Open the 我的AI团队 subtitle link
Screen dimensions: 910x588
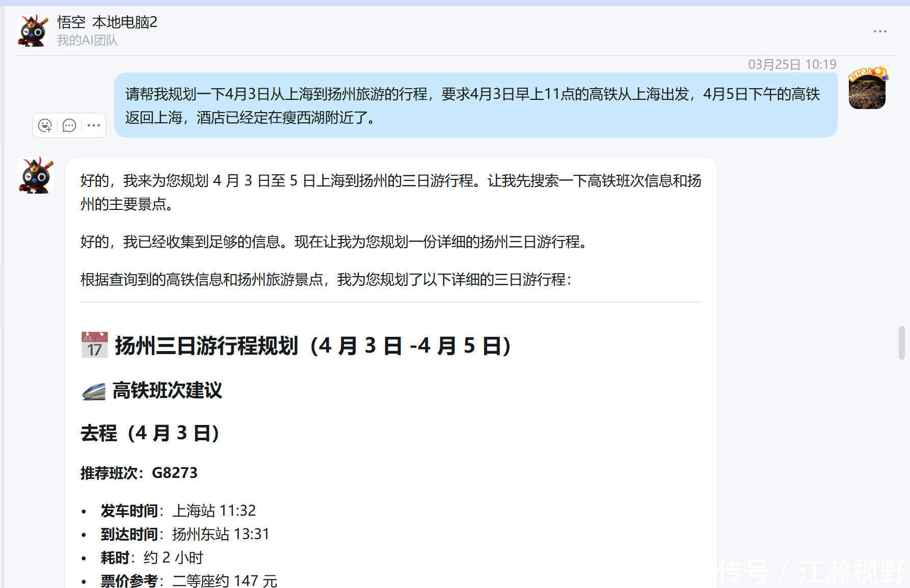tap(87, 40)
